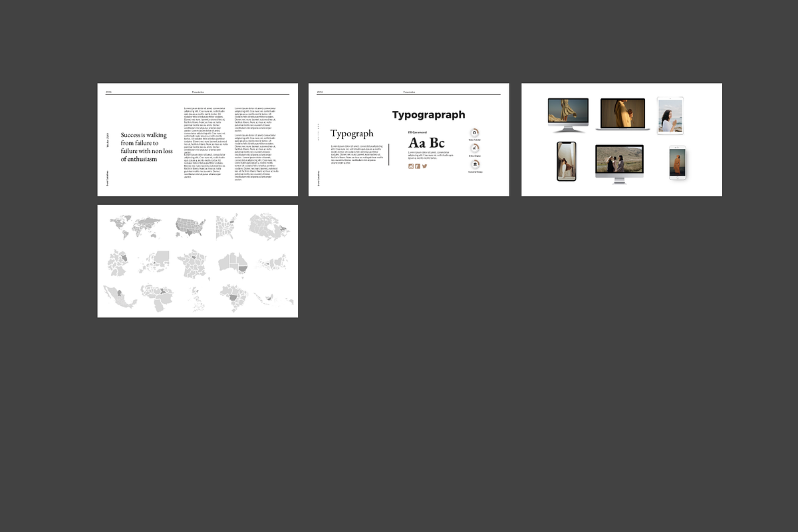Select the circular rocket icon in the middle
This screenshot has width=798, height=532.
click(x=475, y=149)
